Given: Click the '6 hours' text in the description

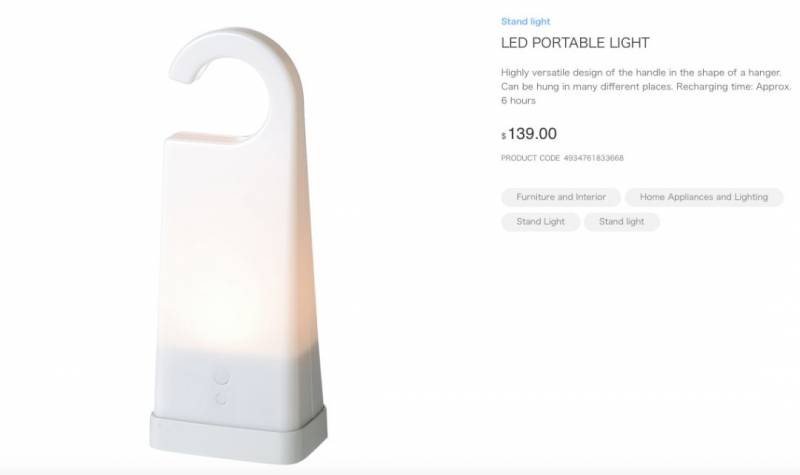Looking at the screenshot, I should tap(518, 101).
